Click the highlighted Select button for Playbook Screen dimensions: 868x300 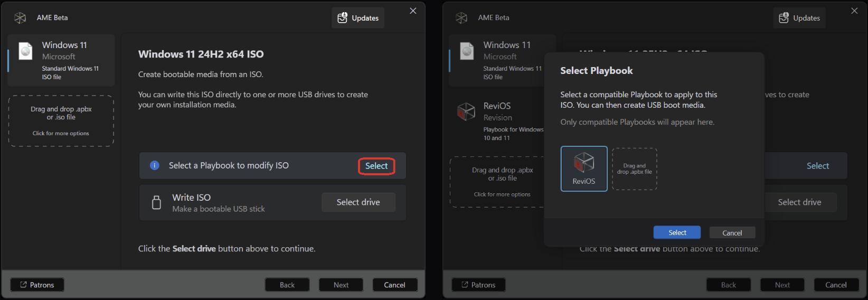pyautogui.click(x=376, y=166)
